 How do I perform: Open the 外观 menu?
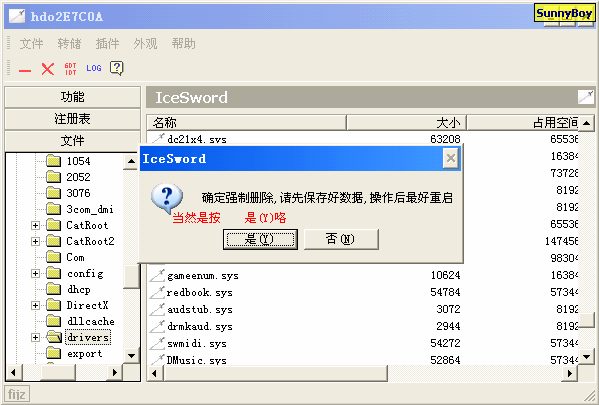pos(145,44)
